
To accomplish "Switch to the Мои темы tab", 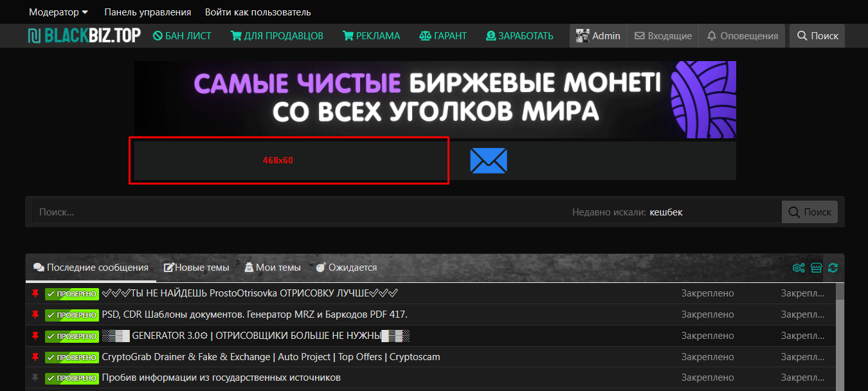I will click(x=272, y=268).
